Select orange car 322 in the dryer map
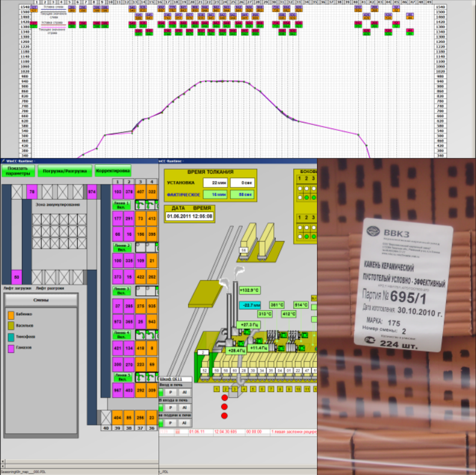This screenshot has width=476, height=475. pos(152,192)
